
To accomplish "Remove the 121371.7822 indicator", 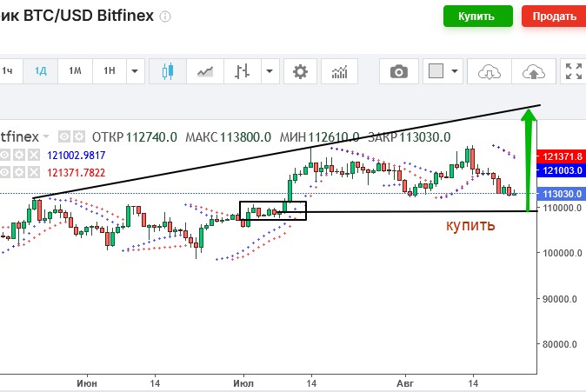I will click(x=34, y=172).
